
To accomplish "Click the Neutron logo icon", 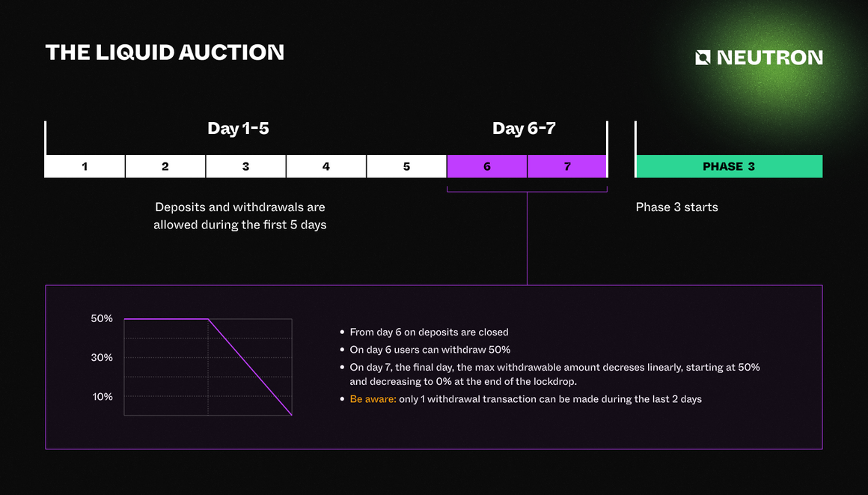I will coord(703,58).
